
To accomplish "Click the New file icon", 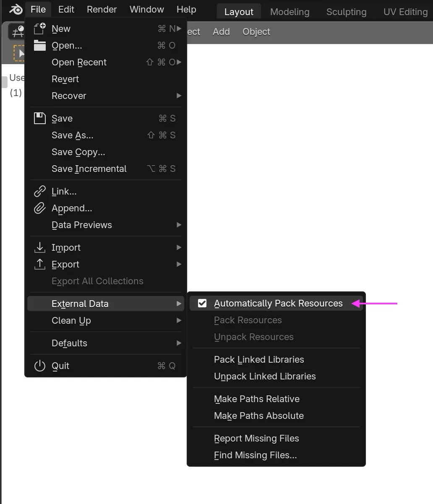I will tap(39, 29).
